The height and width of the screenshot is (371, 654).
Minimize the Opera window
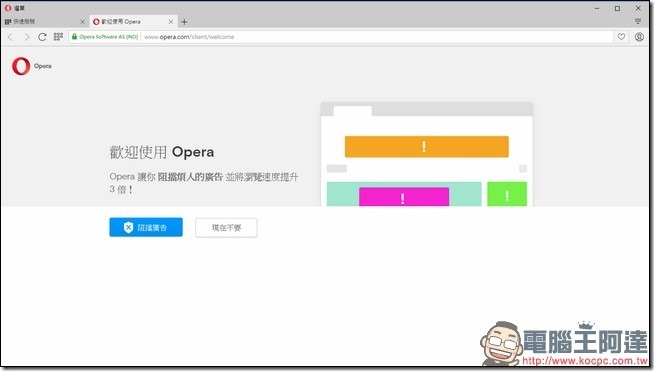pos(597,8)
